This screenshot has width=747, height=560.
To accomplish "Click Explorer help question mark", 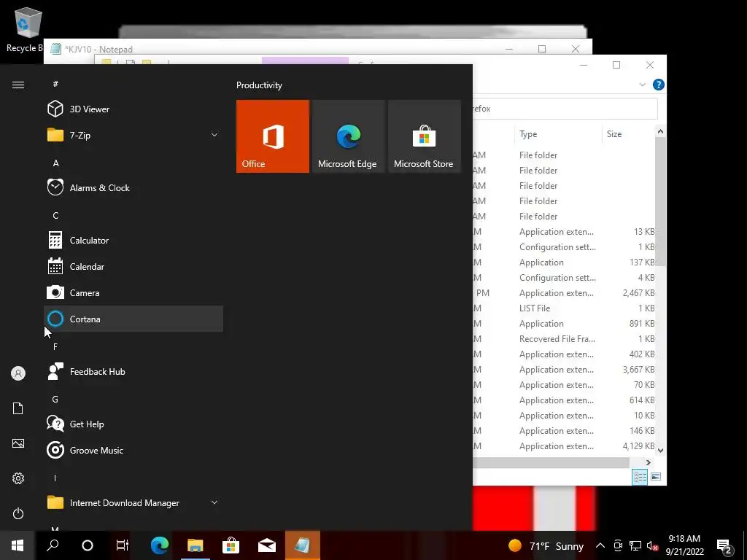I will pyautogui.click(x=659, y=85).
